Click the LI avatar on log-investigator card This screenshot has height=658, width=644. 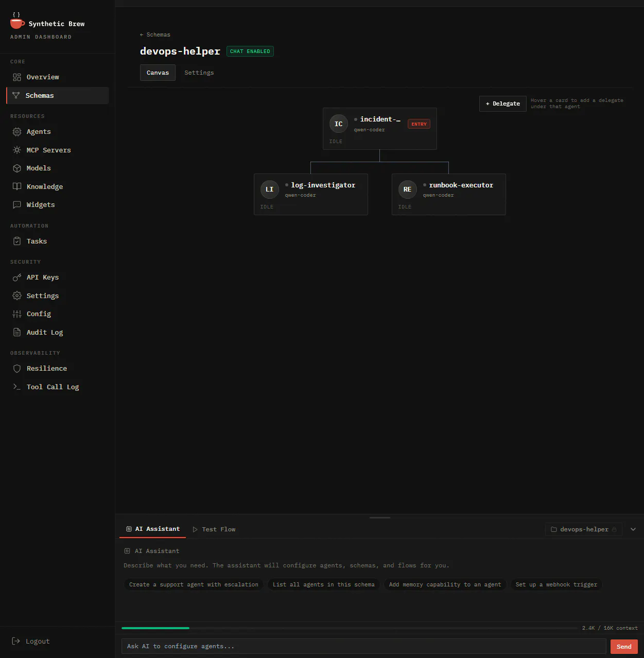pyautogui.click(x=270, y=189)
